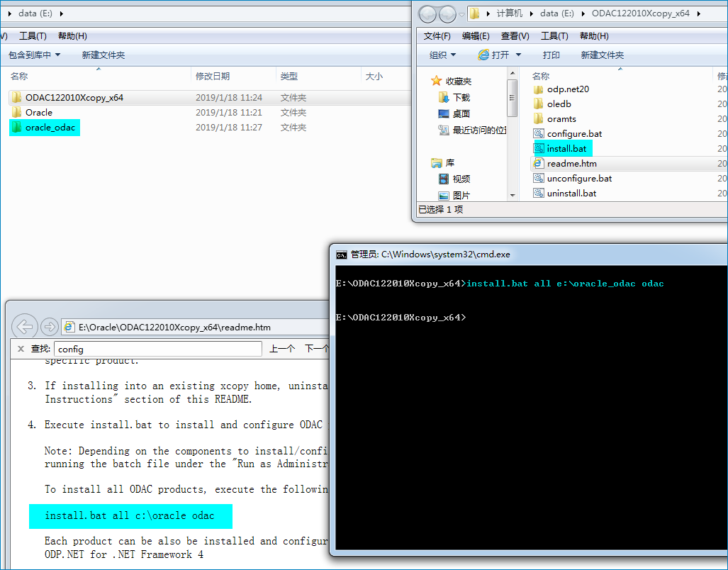
Task: Click the 收藏夹 star icon in navigation pane
Action: [436, 82]
